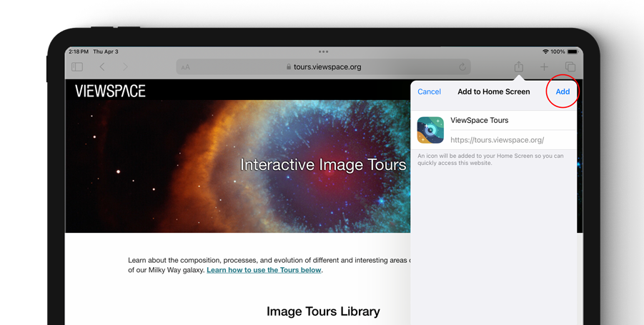Tap the Thu Apr 3 date
The image size is (644, 325).
tap(106, 51)
